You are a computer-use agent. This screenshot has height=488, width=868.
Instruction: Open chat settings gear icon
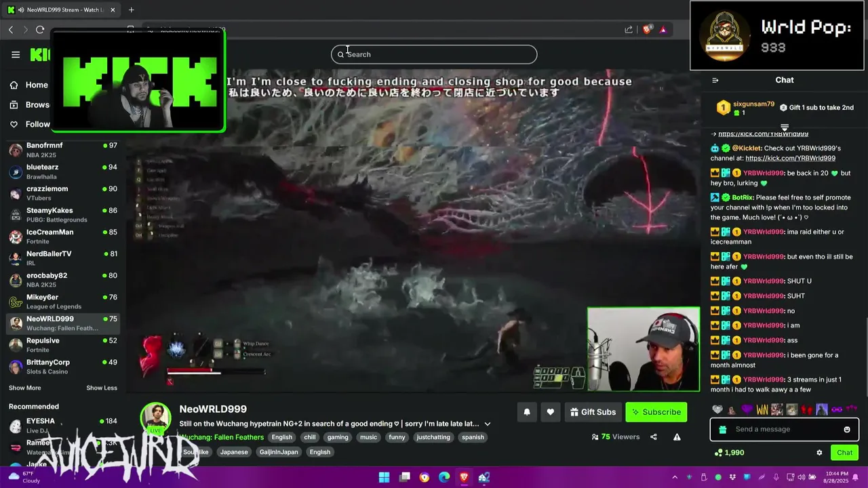(819, 453)
